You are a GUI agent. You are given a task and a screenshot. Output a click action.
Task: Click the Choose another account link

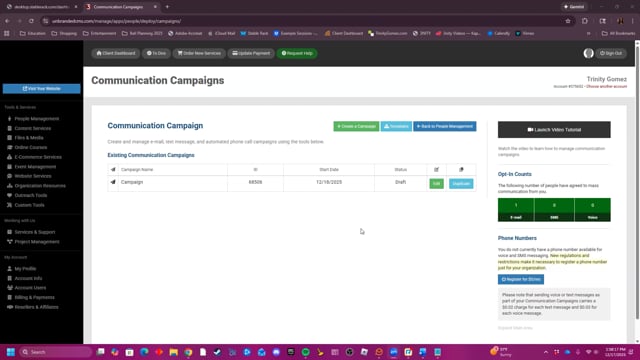606,87
